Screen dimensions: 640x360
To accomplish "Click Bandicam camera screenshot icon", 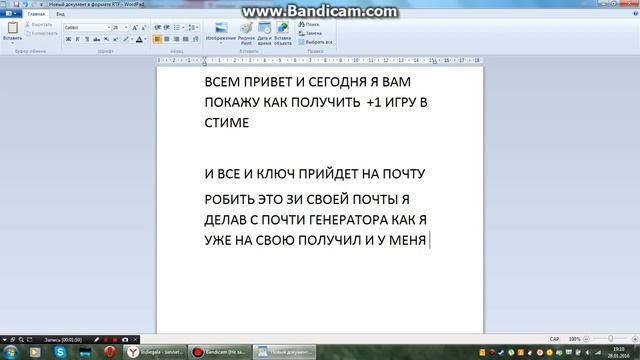I will click(x=125, y=340).
